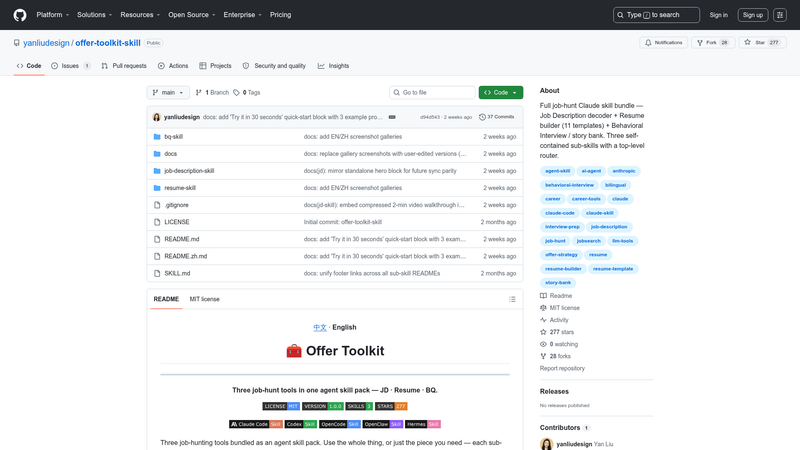Click the Notifications button
Image resolution: width=800 pixels, height=450 pixels.
coord(663,43)
